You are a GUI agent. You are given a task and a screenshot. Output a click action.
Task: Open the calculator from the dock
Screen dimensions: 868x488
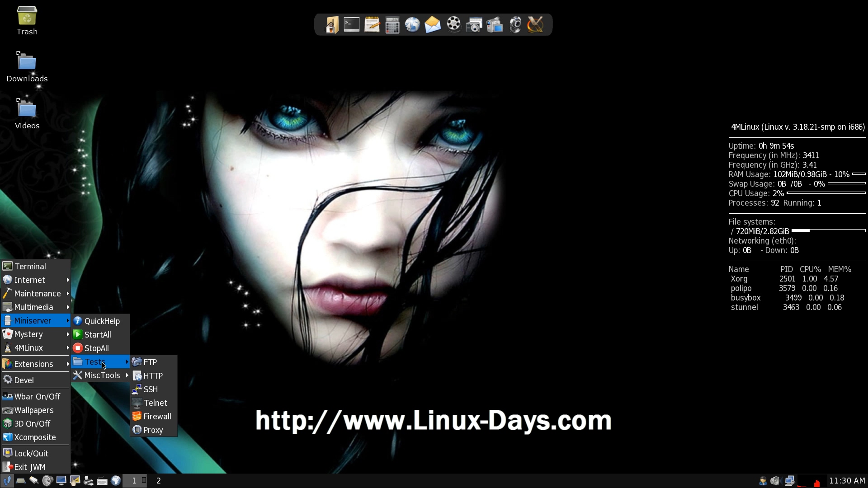click(x=392, y=25)
